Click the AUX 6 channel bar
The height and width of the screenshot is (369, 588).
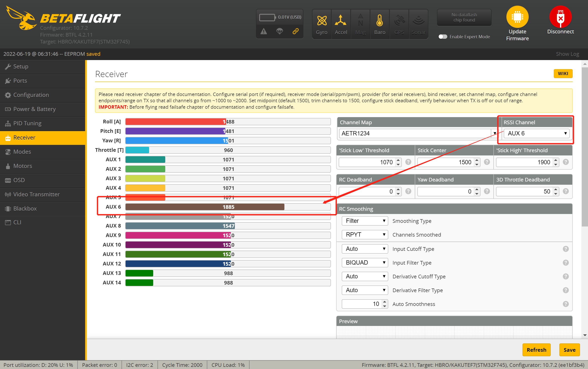[x=228, y=207]
